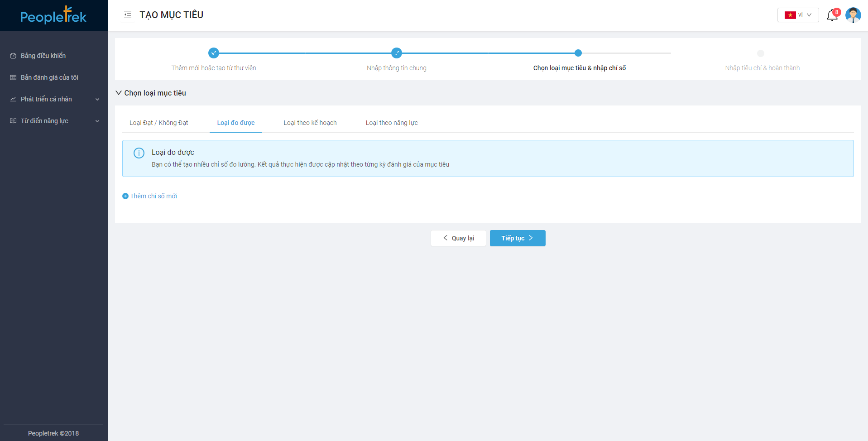Switch to Loại theo kế hoạch tab
This screenshot has height=441, width=868.
pos(310,123)
